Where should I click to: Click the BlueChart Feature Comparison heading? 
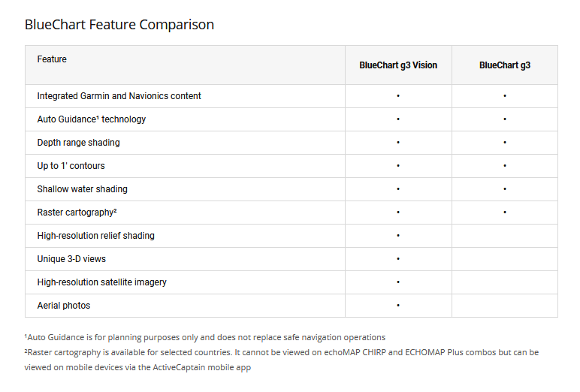tap(119, 25)
